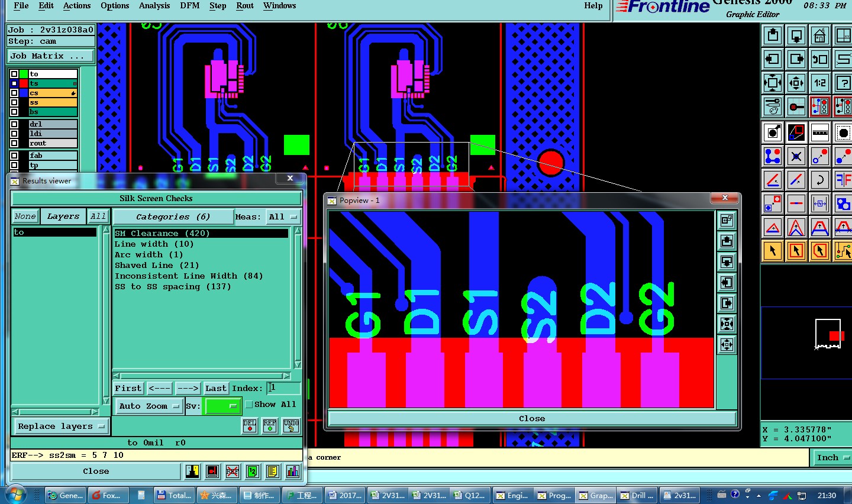
Task: Click the DEL icon in Results viewer
Action: (x=250, y=426)
